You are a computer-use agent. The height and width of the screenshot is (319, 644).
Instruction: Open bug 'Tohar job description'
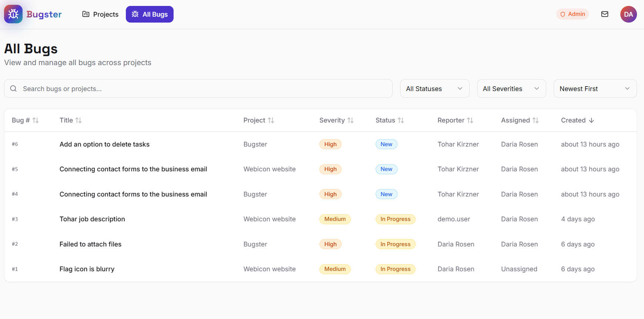point(92,219)
